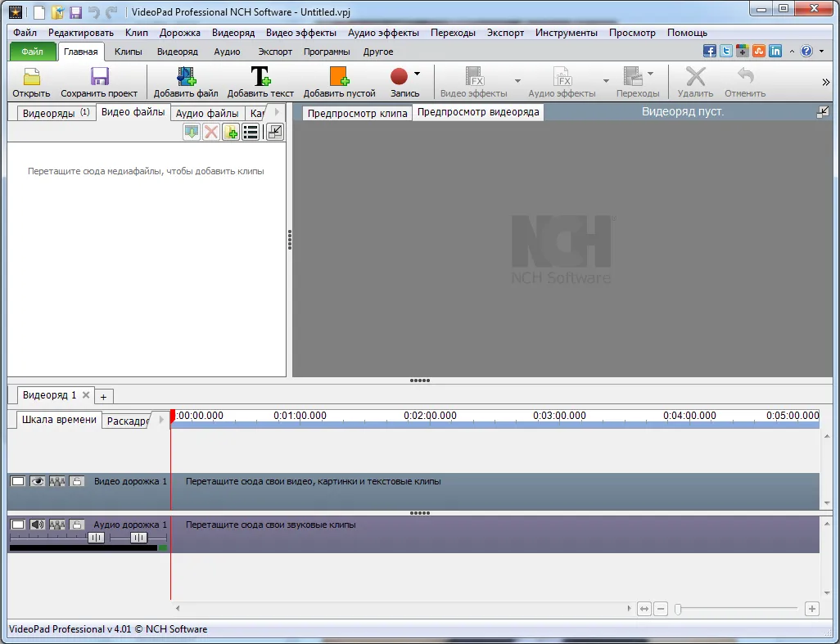Open Audio Effects FX icon

563,76
